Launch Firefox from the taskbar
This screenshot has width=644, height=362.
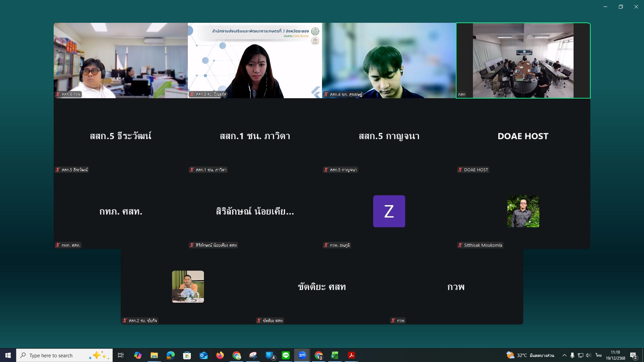[x=220, y=355]
